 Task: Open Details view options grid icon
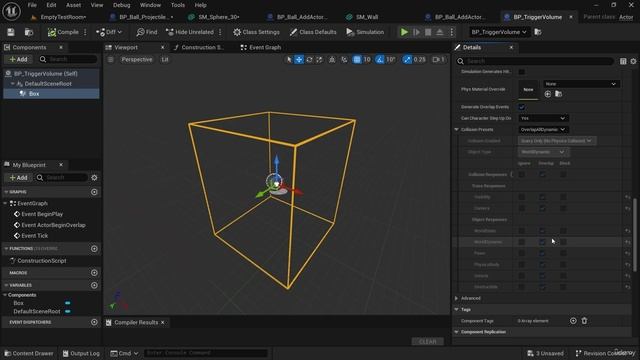[623, 61]
